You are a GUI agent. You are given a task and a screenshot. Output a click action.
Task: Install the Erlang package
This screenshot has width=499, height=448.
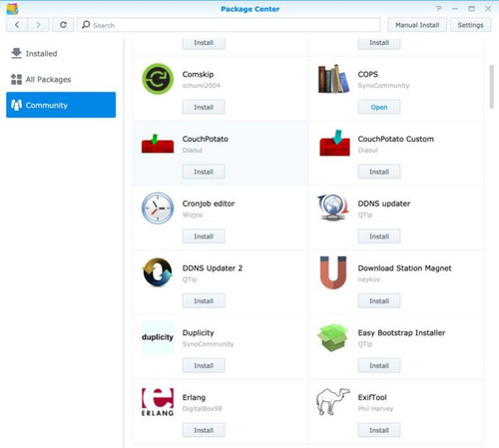click(204, 430)
